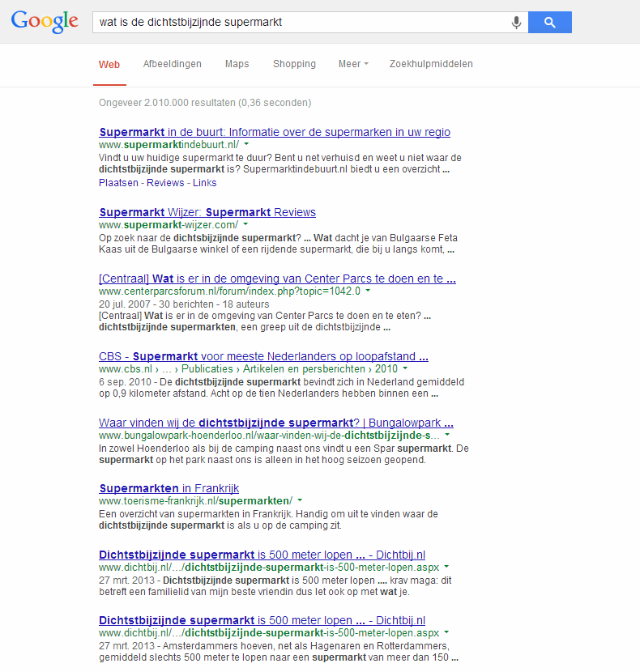The height and width of the screenshot is (672, 640).
Task: Click the centerparcsforum.nl URL dropdown arrow
Action: tap(367, 291)
